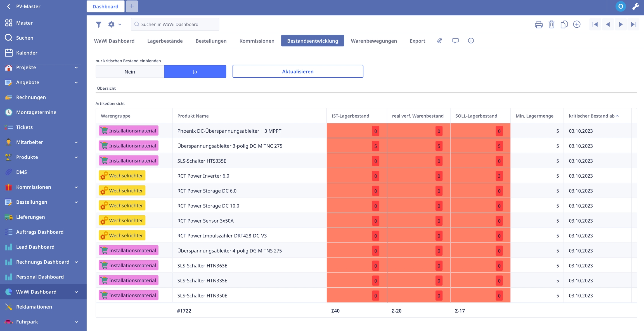Click the trash delete icon
The image size is (644, 331).
pyautogui.click(x=551, y=24)
